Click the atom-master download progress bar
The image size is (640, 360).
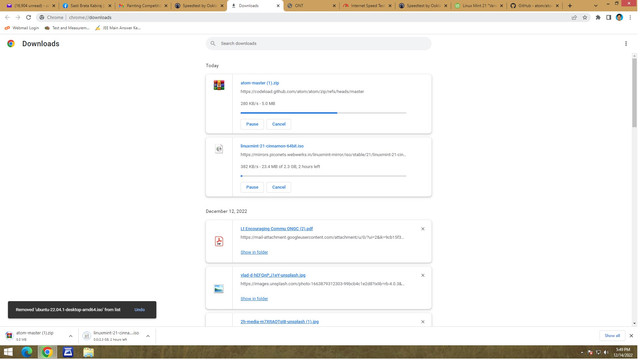pyautogui.click(x=323, y=113)
